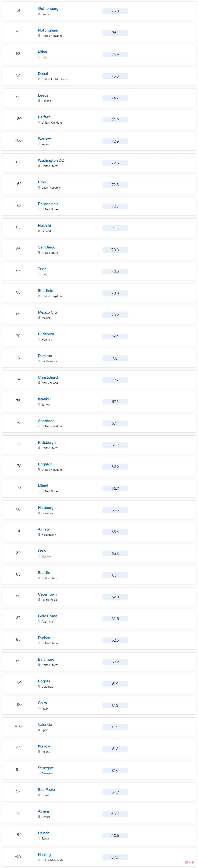
Task: Open the Washington DC city link
Action: (51, 161)
